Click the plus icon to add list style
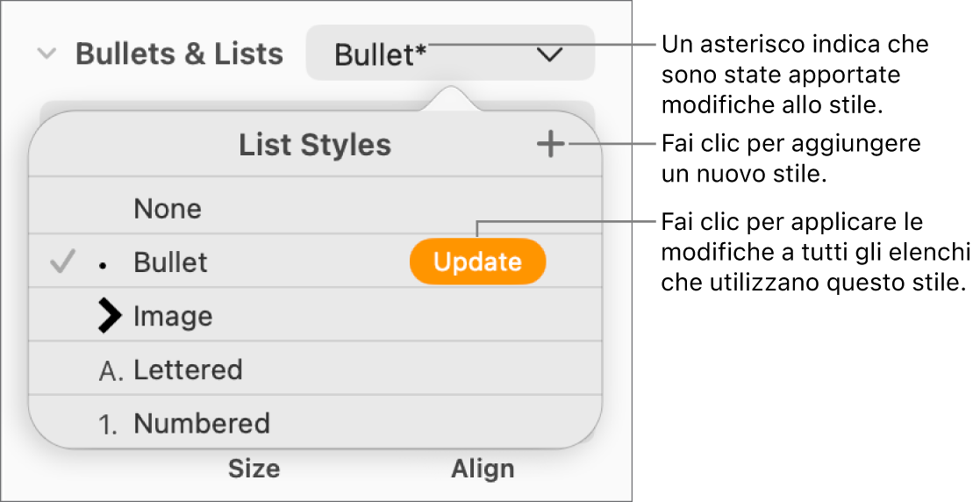The width and height of the screenshot is (980, 502). 551,145
